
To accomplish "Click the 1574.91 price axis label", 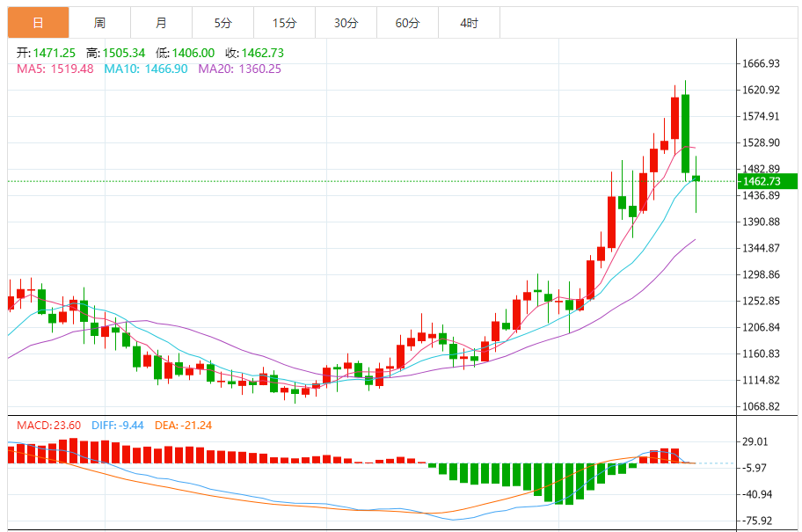I will (x=761, y=116).
